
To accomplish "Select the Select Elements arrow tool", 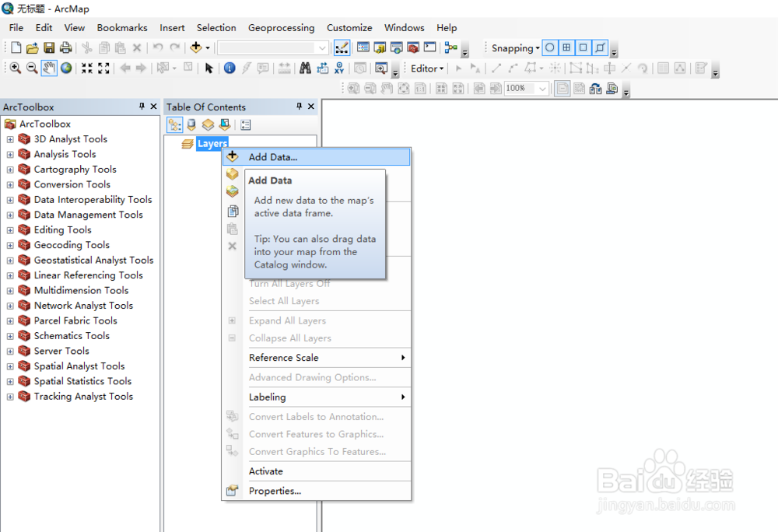I will coord(209,68).
